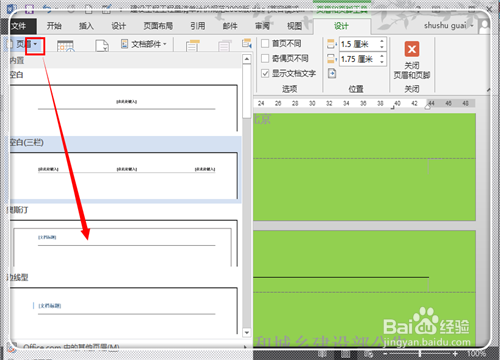Viewport: 500px width, 360px height.
Task: Click the date and time calendar icon
Action: 65,46
